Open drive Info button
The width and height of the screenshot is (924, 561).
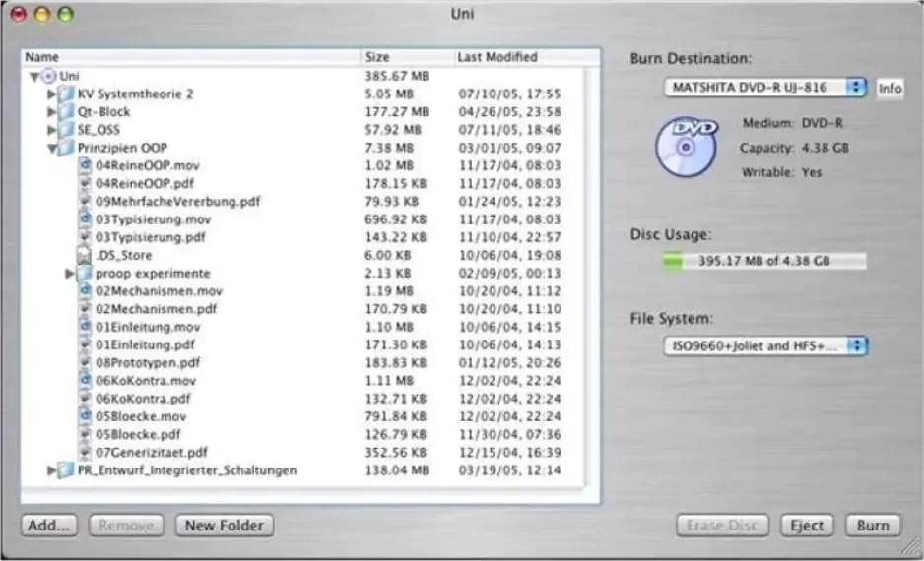point(890,89)
